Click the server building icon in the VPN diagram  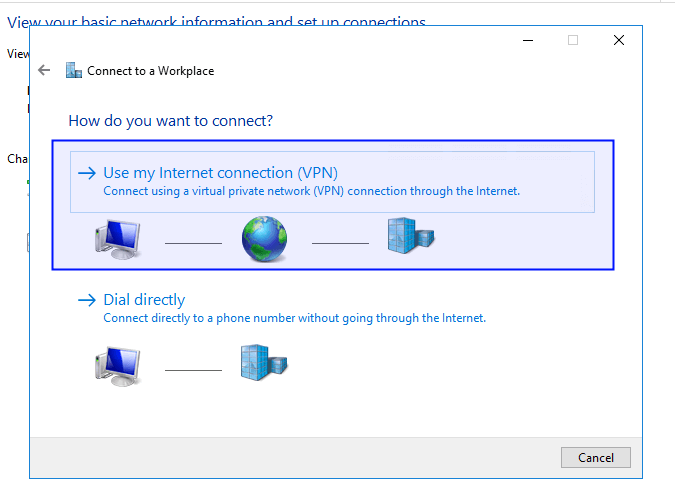pyautogui.click(x=410, y=237)
